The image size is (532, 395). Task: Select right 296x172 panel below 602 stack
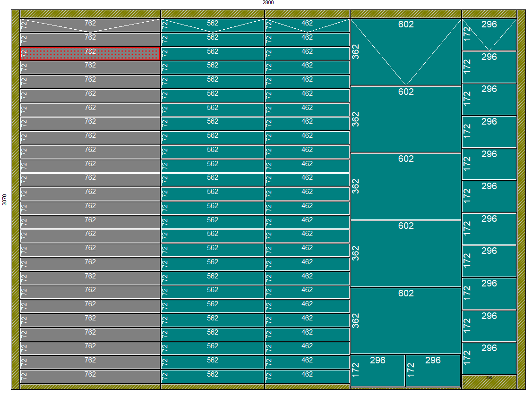click(x=433, y=370)
